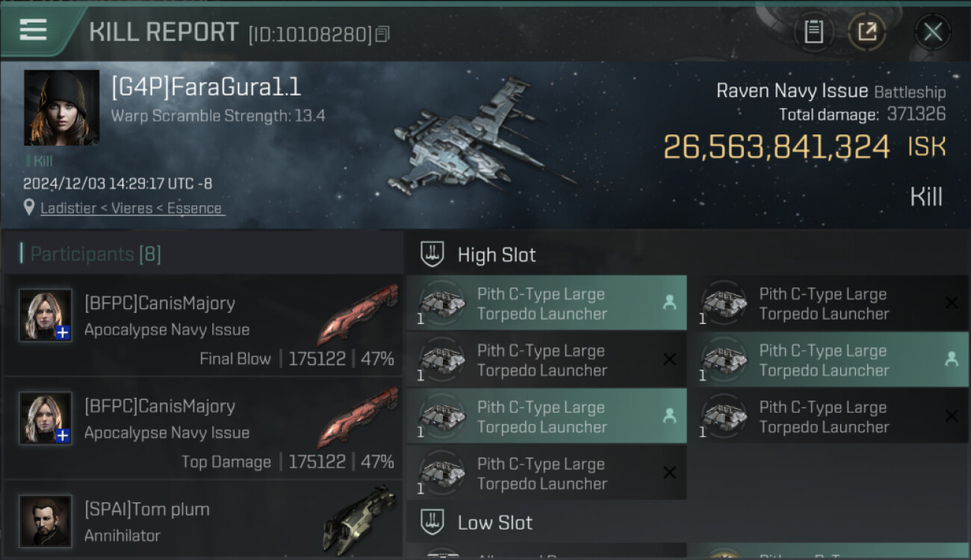Select the Top Damage CanisMajory entry

(x=203, y=429)
